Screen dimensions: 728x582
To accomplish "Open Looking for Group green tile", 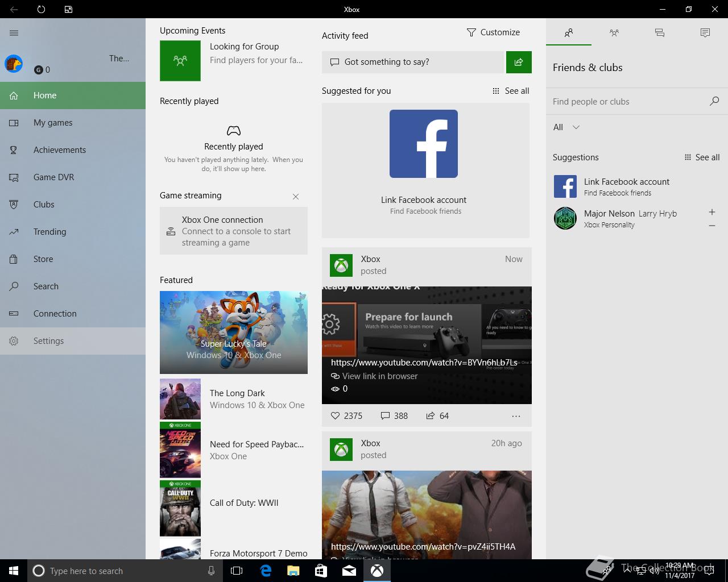I will [180, 60].
